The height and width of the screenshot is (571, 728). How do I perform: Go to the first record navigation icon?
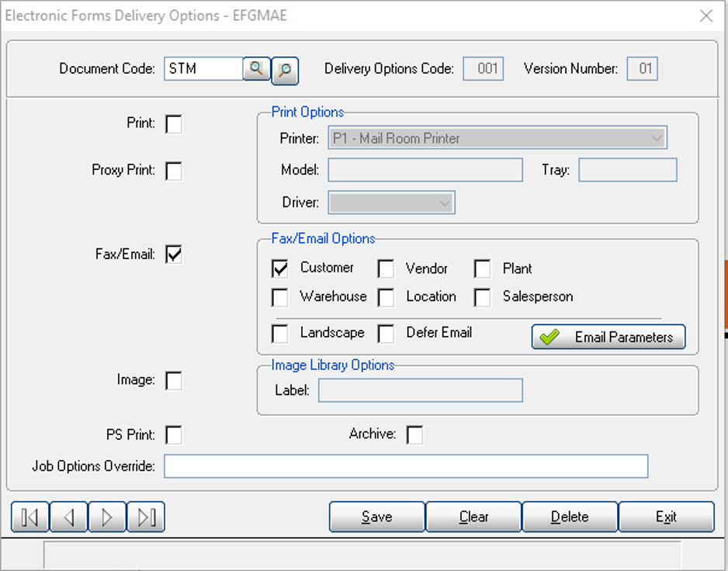pos(30,517)
